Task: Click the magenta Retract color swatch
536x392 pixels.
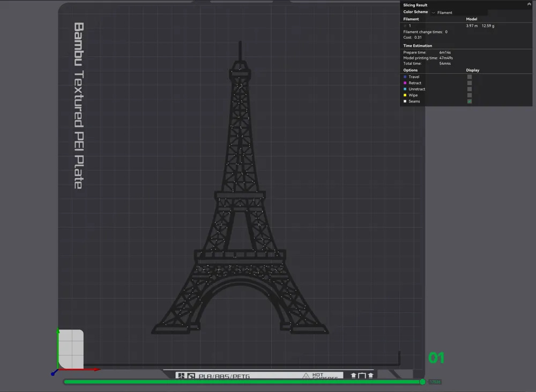Action: click(x=405, y=83)
